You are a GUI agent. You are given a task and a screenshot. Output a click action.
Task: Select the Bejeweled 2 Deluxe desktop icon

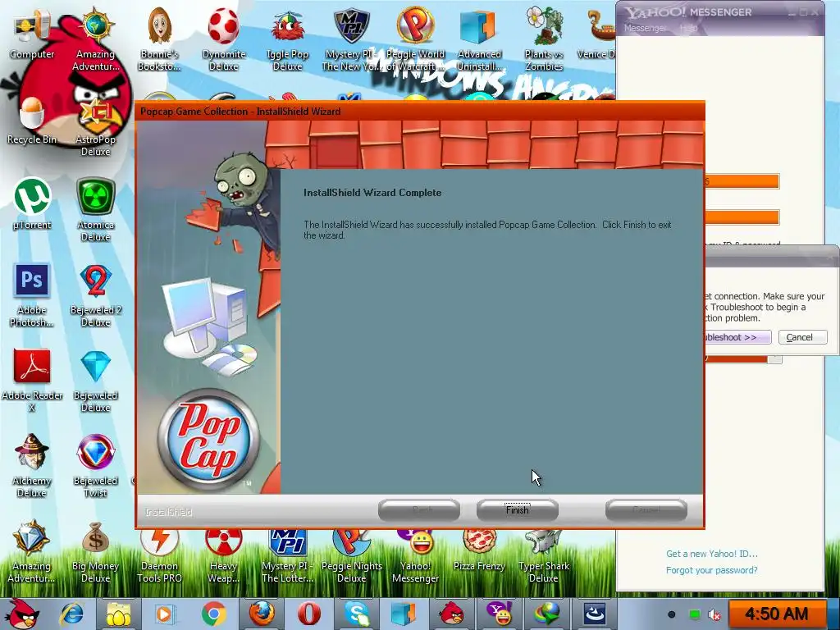tap(95, 295)
